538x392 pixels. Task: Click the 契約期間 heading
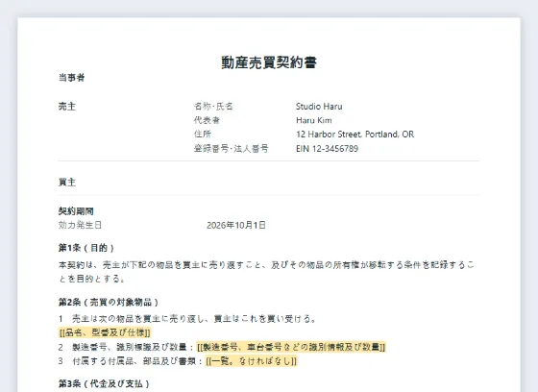[x=76, y=211]
